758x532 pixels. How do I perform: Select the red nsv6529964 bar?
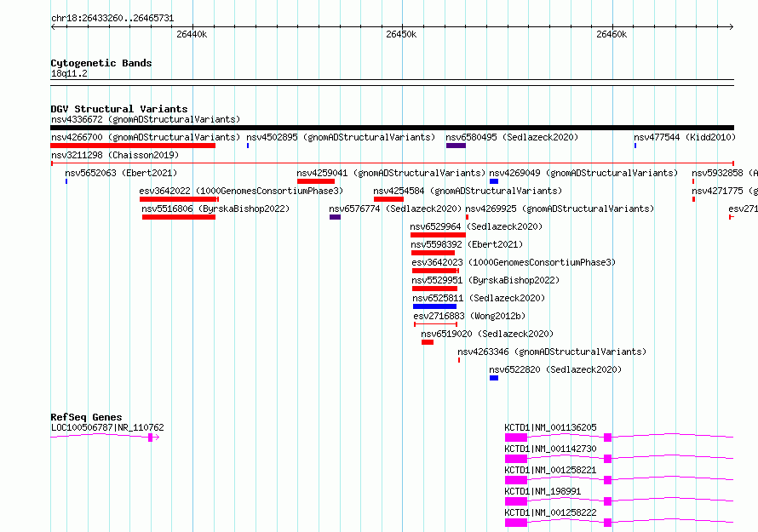[438, 235]
